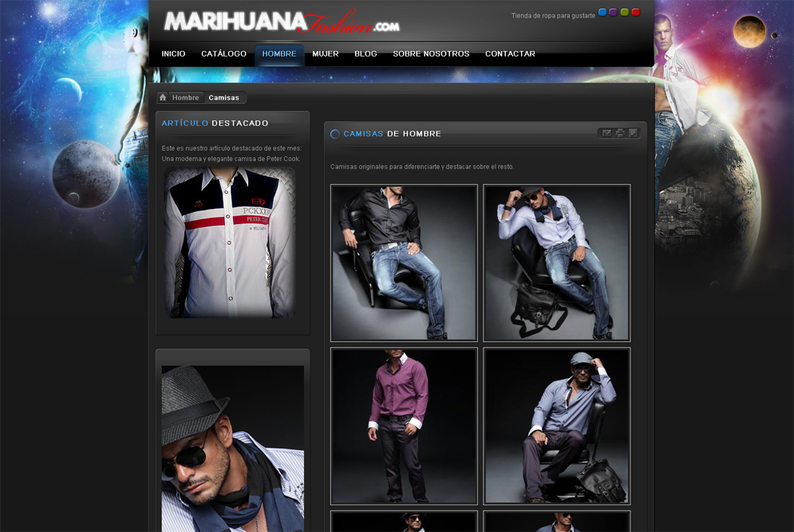Screen dimensions: 794x532
Task: Open the purple shirt standing model thumbnail
Action: [404, 426]
